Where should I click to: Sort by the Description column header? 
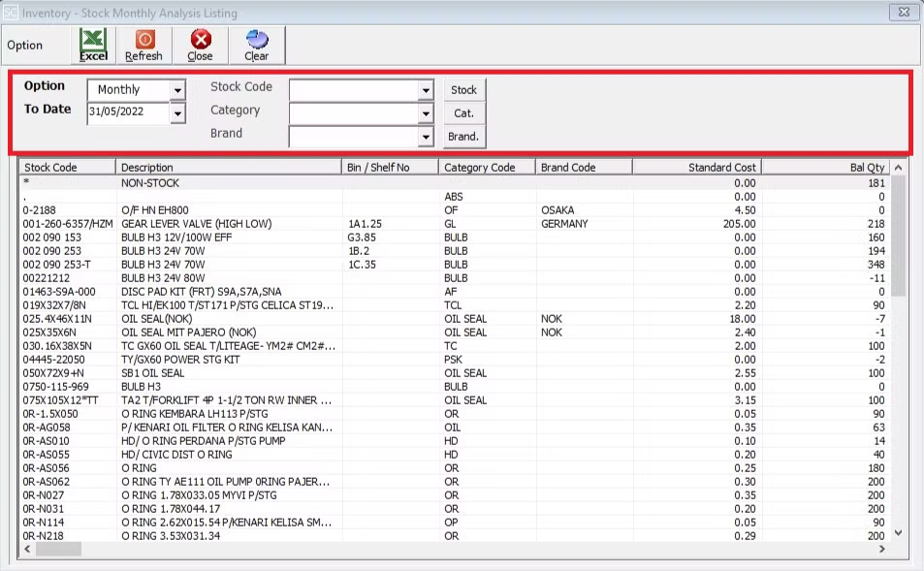coord(229,168)
